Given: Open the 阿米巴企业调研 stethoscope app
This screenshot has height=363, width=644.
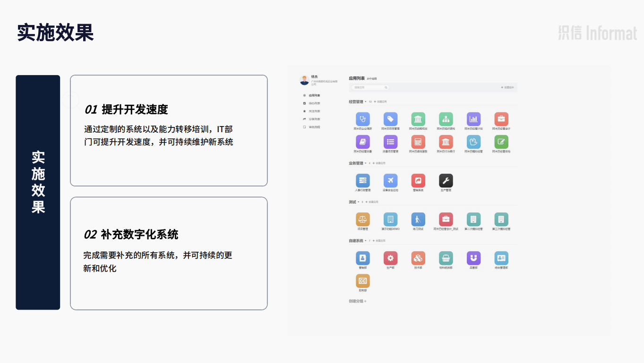Looking at the screenshot, I should [363, 119].
